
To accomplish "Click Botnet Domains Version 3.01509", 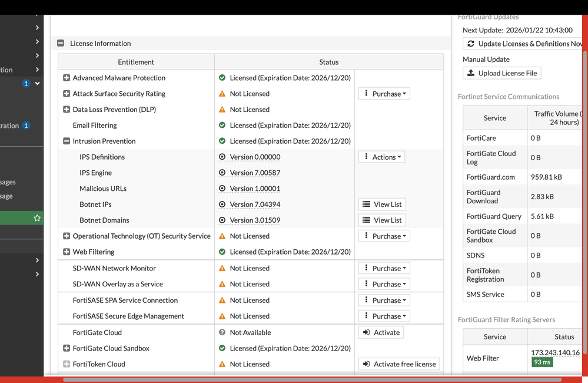I will 255,220.
